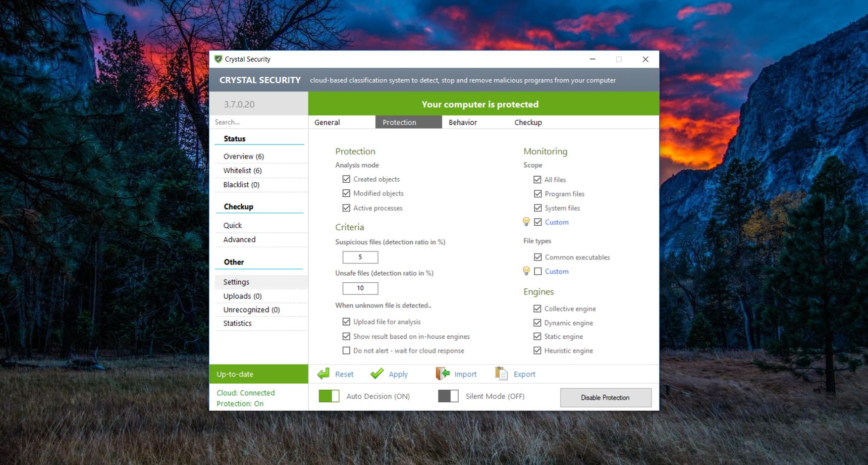Click the Disable Protection button

[606, 397]
